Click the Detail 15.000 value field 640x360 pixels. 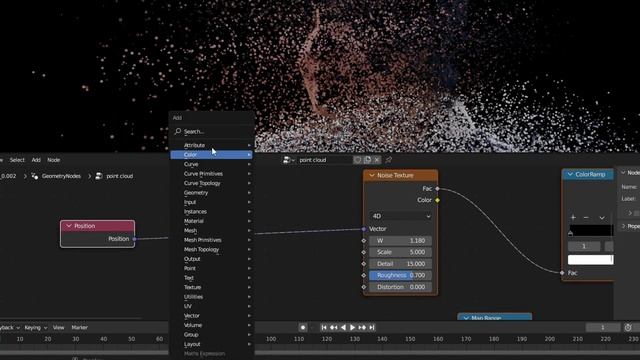pos(400,264)
